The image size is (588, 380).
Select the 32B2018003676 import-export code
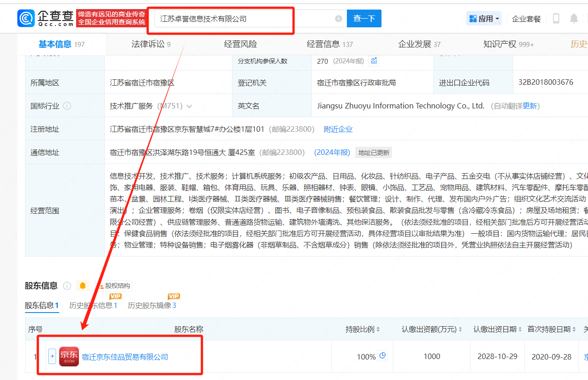[x=546, y=82]
